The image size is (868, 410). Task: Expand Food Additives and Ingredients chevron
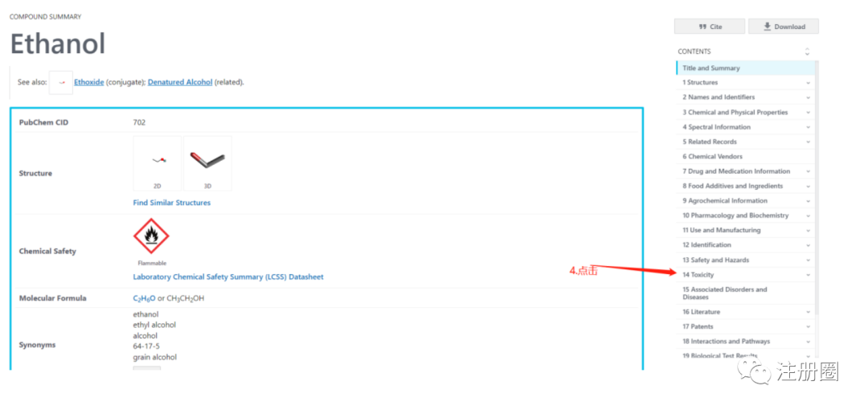click(x=809, y=187)
